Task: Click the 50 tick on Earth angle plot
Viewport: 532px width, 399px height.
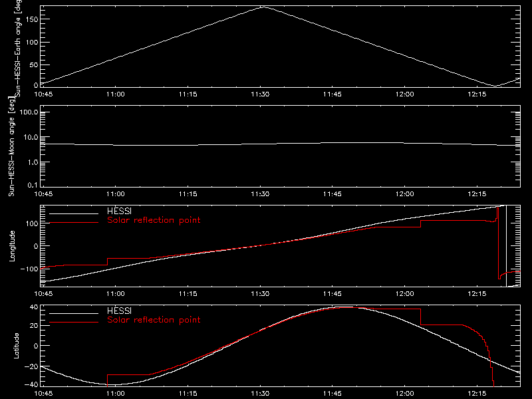Action: point(34,65)
